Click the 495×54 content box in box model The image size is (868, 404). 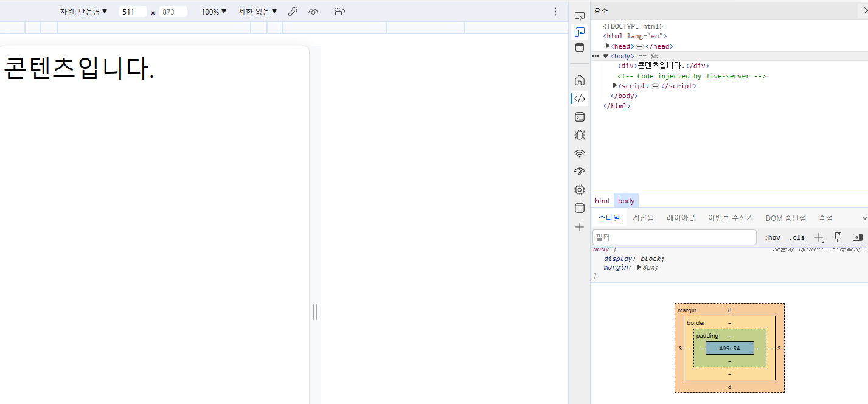[729, 348]
